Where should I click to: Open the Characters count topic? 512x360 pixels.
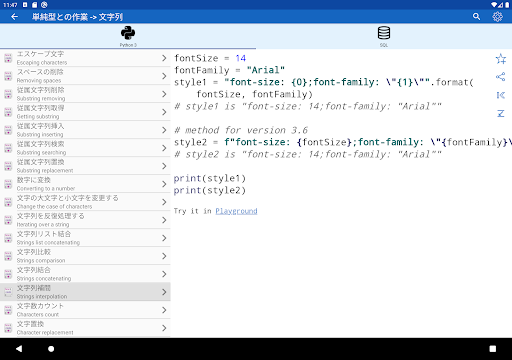85,310
